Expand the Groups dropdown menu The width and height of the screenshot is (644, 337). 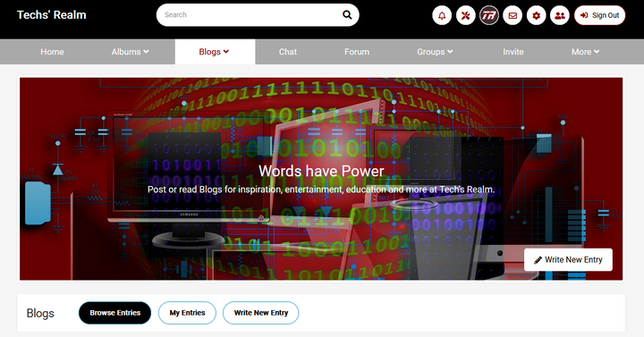click(x=435, y=52)
